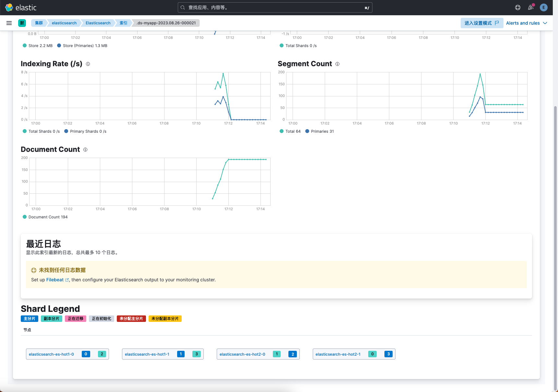The height and width of the screenshot is (392, 558).
Task: Click the 最近日志 section heading
Action: coord(43,244)
